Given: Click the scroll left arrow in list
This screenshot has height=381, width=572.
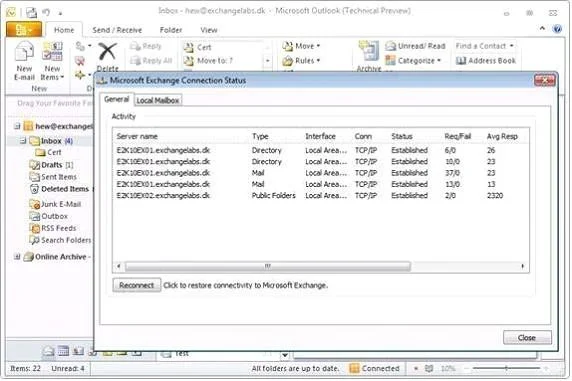Looking at the screenshot, I should click(x=119, y=266).
